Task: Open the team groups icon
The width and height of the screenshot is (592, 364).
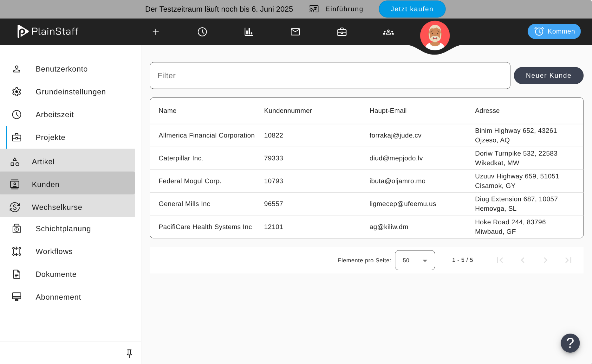Action: (x=388, y=32)
